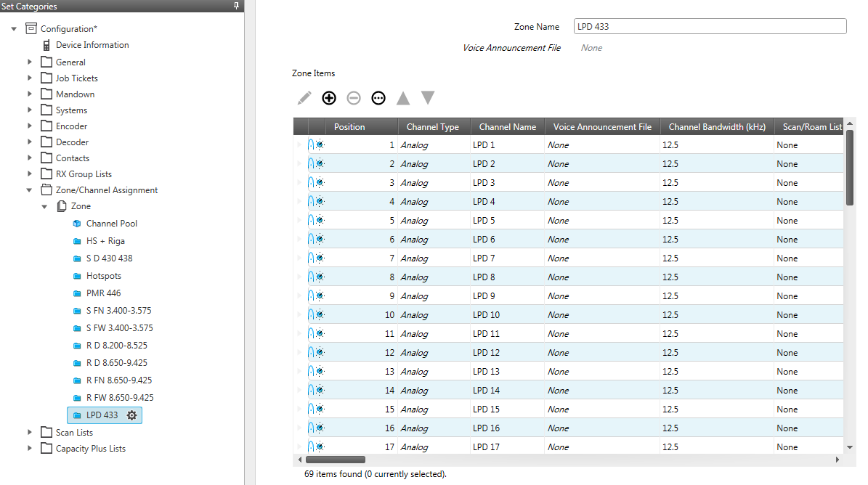The height and width of the screenshot is (485, 868).
Task: Select the PMR 446 zone
Action: [103, 293]
